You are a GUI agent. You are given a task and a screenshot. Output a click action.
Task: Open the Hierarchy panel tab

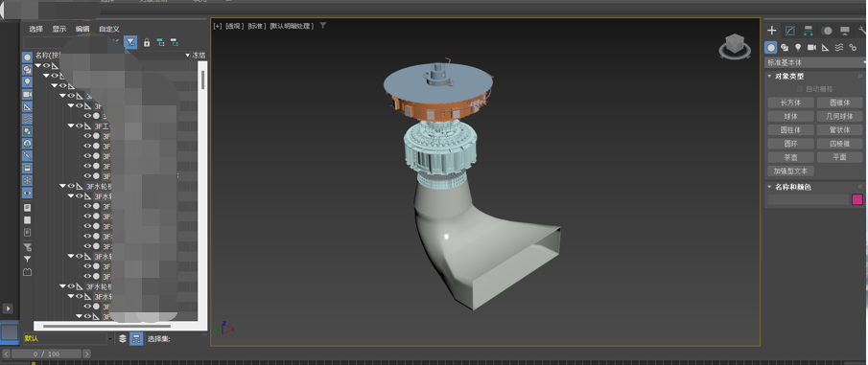point(809,31)
